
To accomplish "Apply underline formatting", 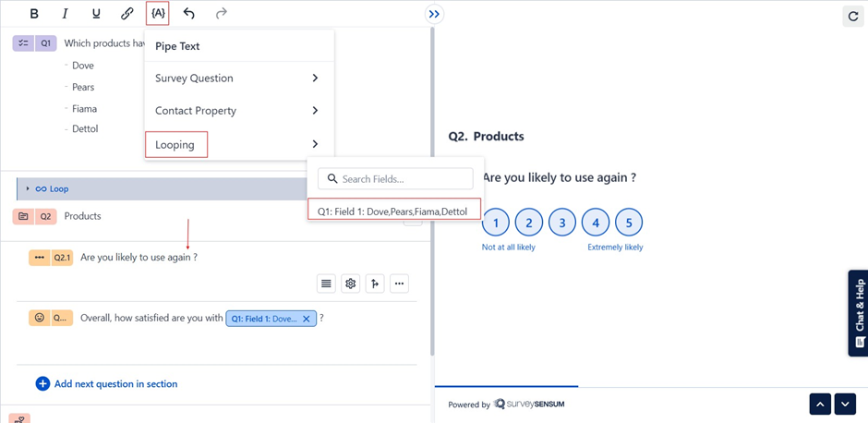I will pos(96,14).
